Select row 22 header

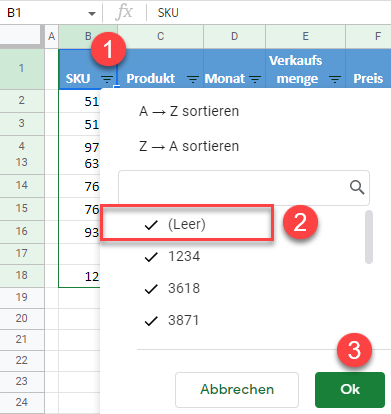(22, 360)
